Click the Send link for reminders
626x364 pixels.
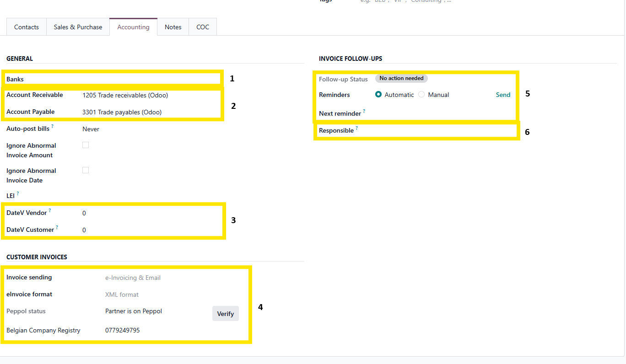[503, 95]
